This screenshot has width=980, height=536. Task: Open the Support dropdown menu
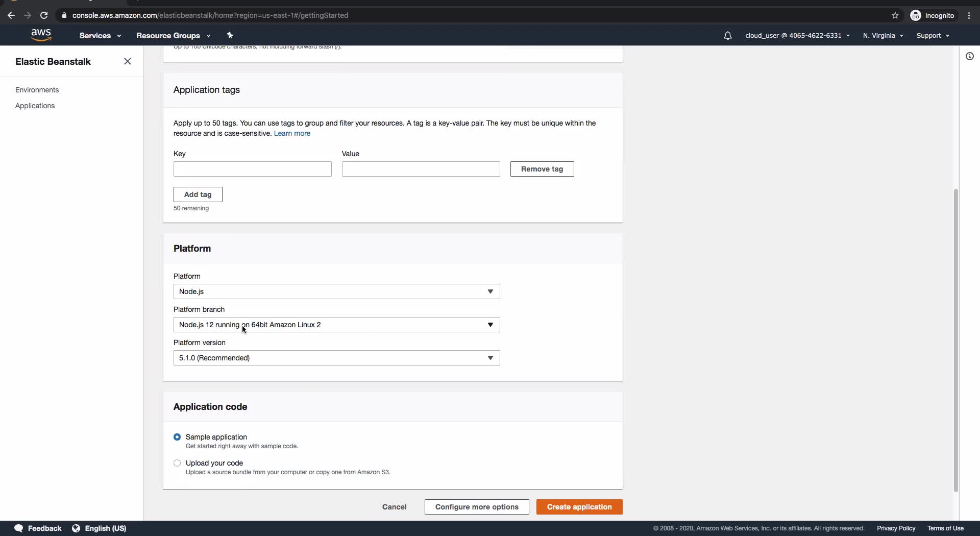point(933,35)
